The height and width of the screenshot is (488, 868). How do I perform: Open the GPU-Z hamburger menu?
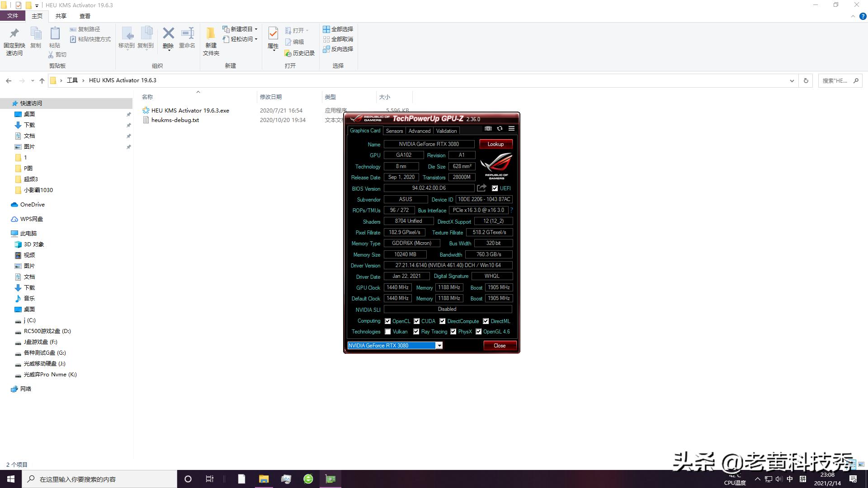click(511, 129)
